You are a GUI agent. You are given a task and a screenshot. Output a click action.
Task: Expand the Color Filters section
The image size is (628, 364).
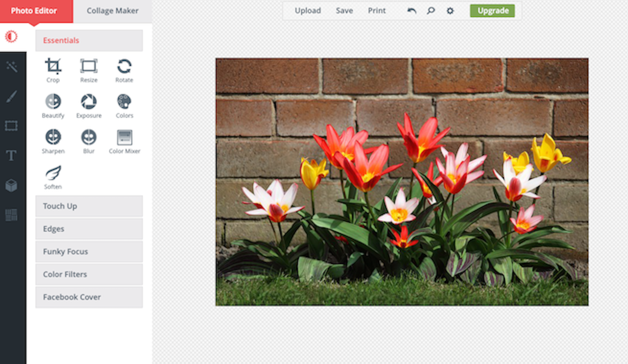coord(89,274)
